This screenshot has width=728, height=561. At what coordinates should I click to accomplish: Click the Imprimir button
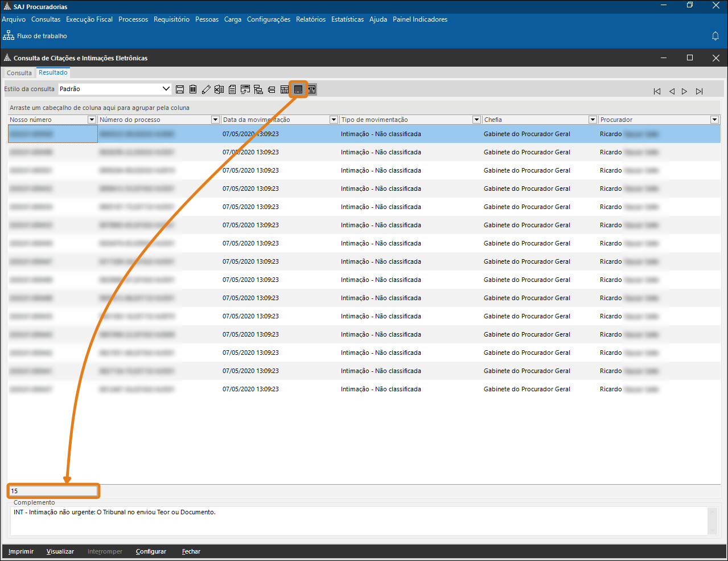[x=21, y=551]
